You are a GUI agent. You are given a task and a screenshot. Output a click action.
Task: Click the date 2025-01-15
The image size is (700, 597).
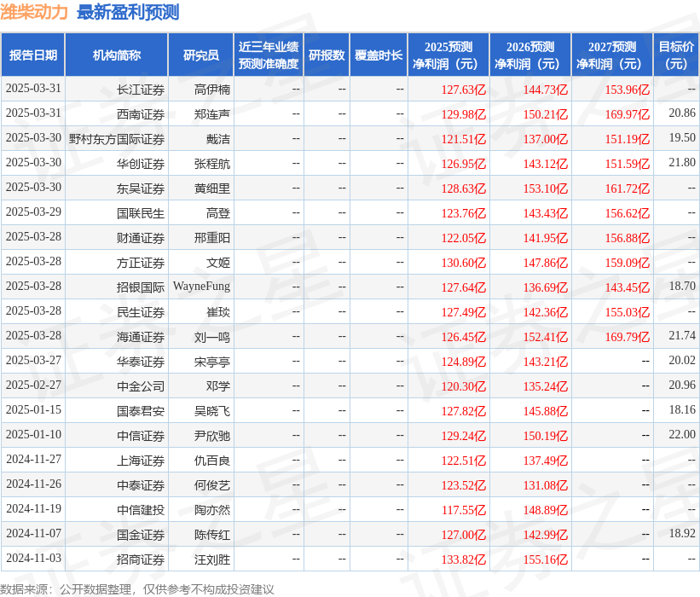[x=33, y=409]
